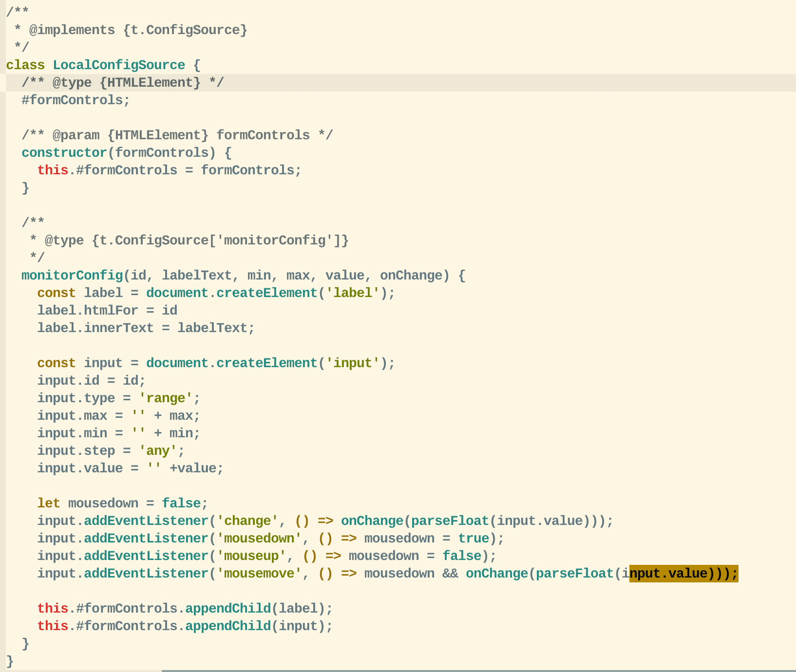Click the true keyword in mousedown listener
This screenshot has height=672, width=796.
(x=473, y=539)
